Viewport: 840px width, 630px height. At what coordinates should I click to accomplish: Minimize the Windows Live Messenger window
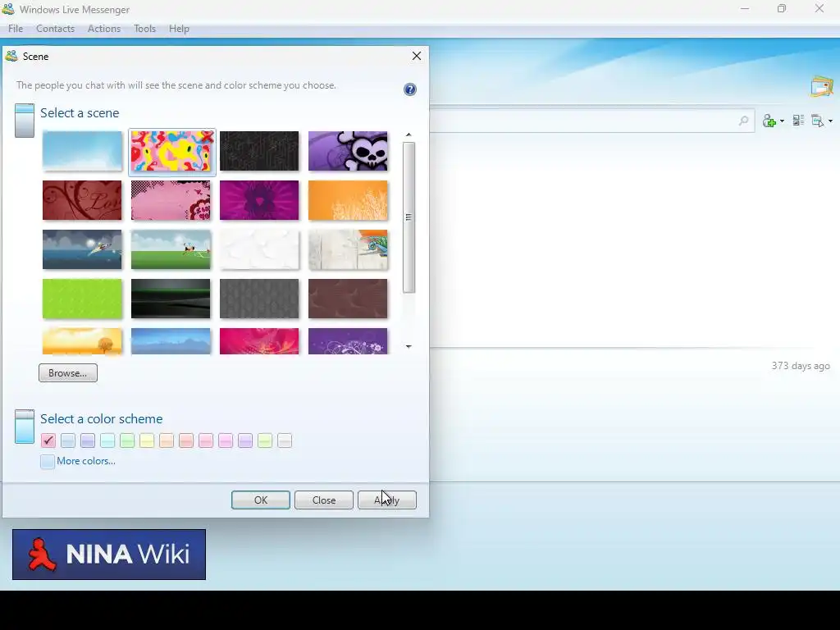tap(745, 9)
